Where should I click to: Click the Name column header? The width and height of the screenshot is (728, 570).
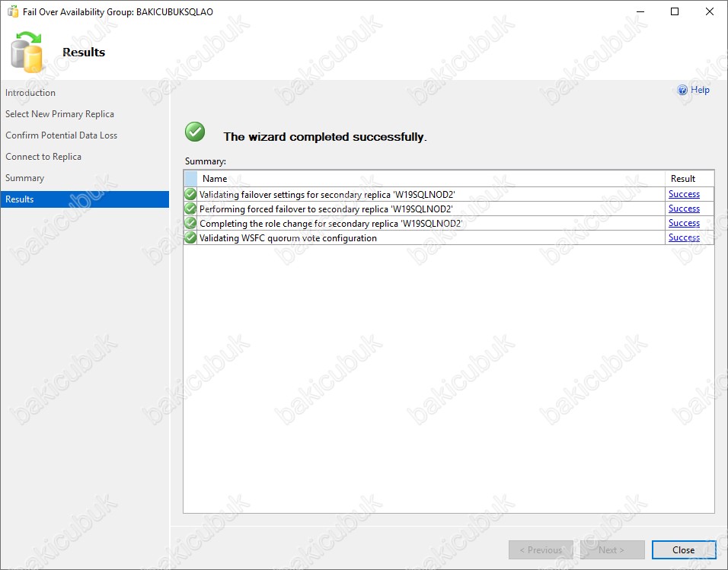(x=431, y=179)
